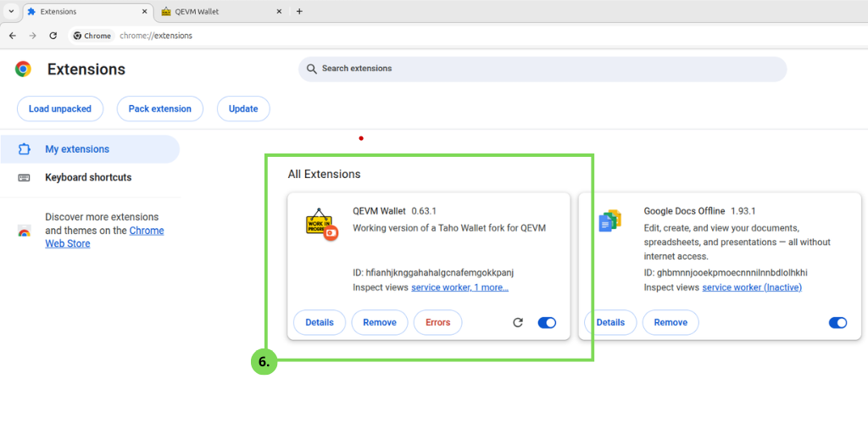Click the My extensions puzzle icon
This screenshot has height=429, width=868.
click(24, 149)
